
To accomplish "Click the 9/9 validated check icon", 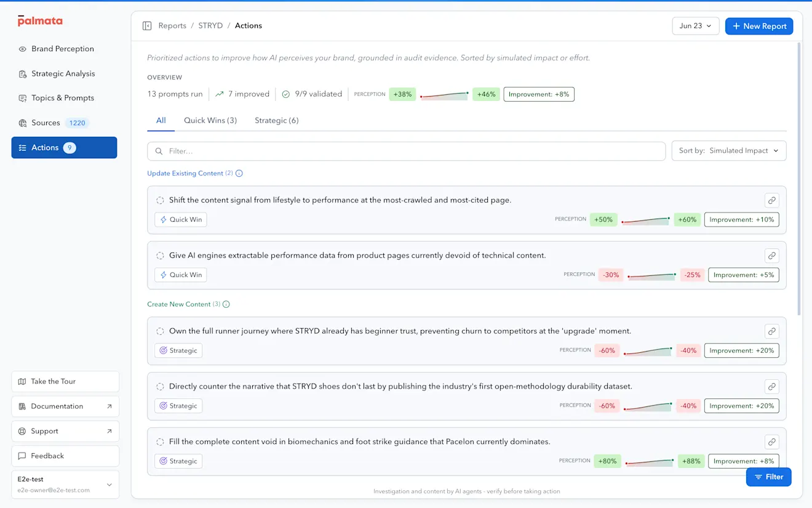I will click(285, 94).
